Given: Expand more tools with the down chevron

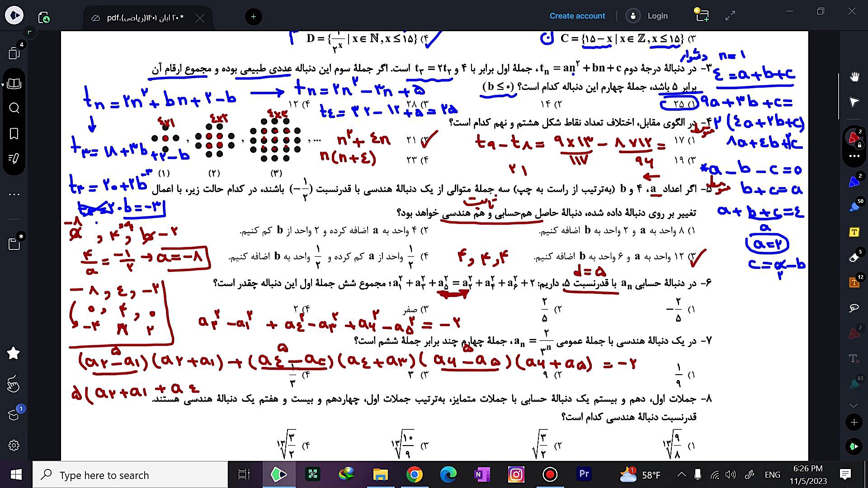Looking at the screenshot, I should pos(854,405).
